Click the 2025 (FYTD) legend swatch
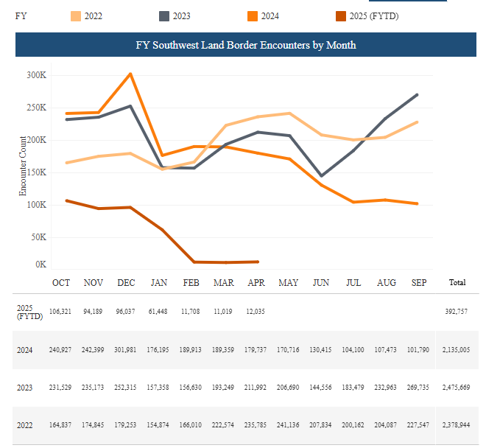Viewport: 486px width, 448px height. (x=340, y=16)
